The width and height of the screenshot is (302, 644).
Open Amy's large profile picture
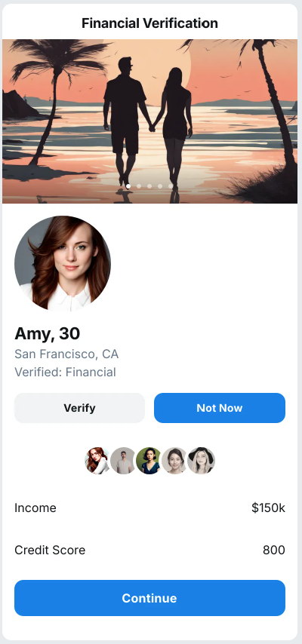(63, 263)
